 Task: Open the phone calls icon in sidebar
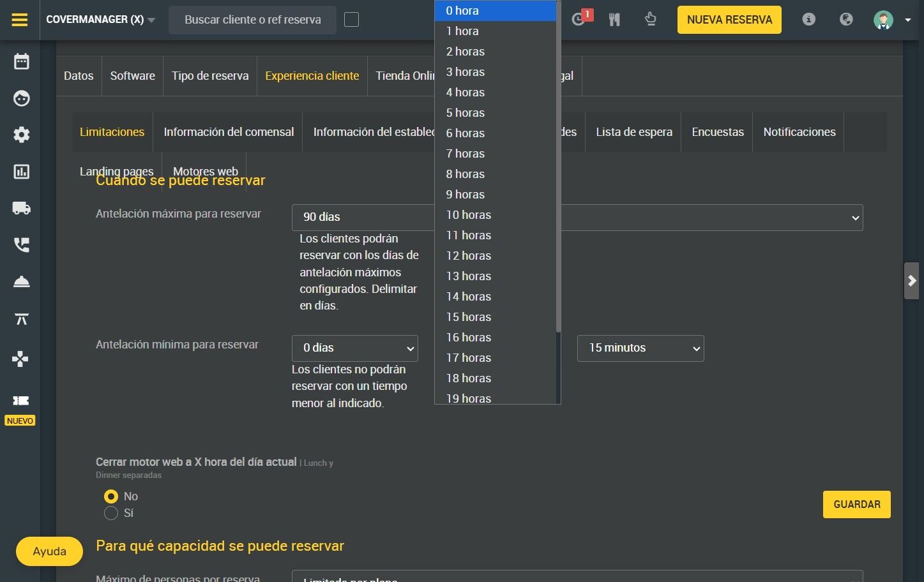pyautogui.click(x=21, y=245)
